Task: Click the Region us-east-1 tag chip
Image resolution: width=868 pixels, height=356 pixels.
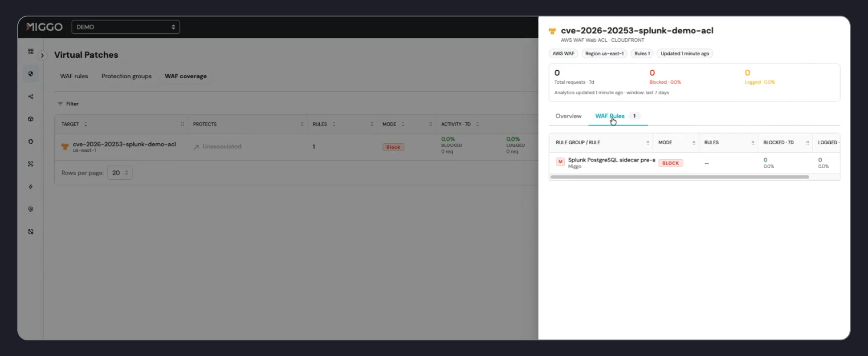Action: click(x=604, y=53)
